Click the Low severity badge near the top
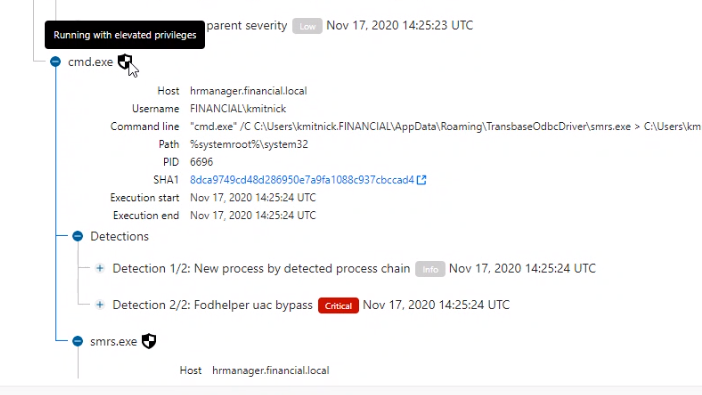702x395 pixels. pyautogui.click(x=307, y=26)
